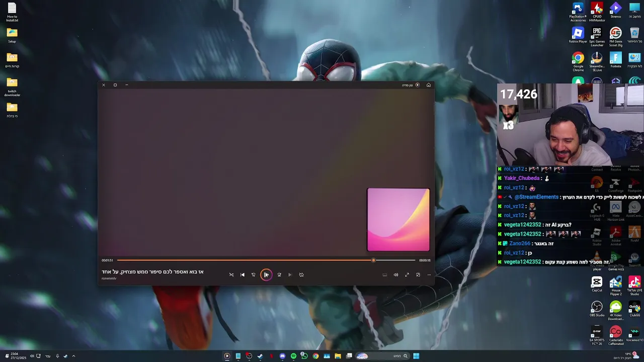The width and height of the screenshot is (644, 362).
Task: Open Discord from the taskbar
Action: (282, 356)
